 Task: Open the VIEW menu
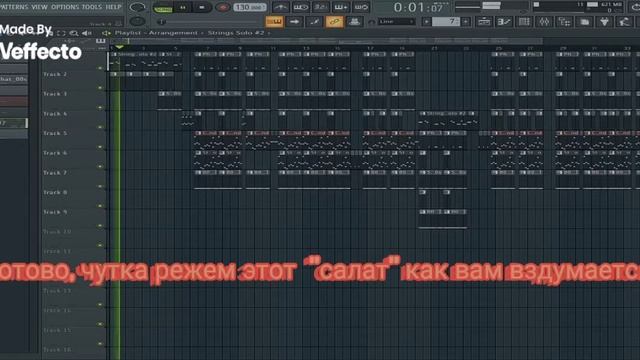tap(40, 7)
